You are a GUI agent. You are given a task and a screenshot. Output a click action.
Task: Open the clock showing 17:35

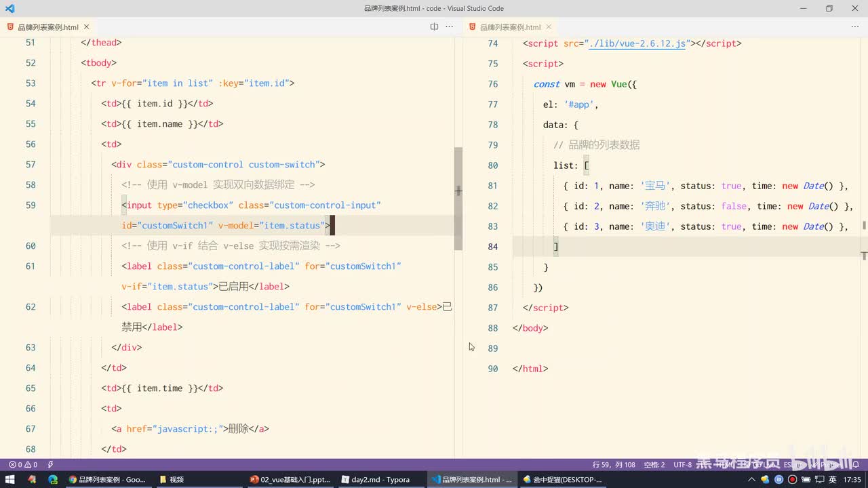tap(852, 479)
